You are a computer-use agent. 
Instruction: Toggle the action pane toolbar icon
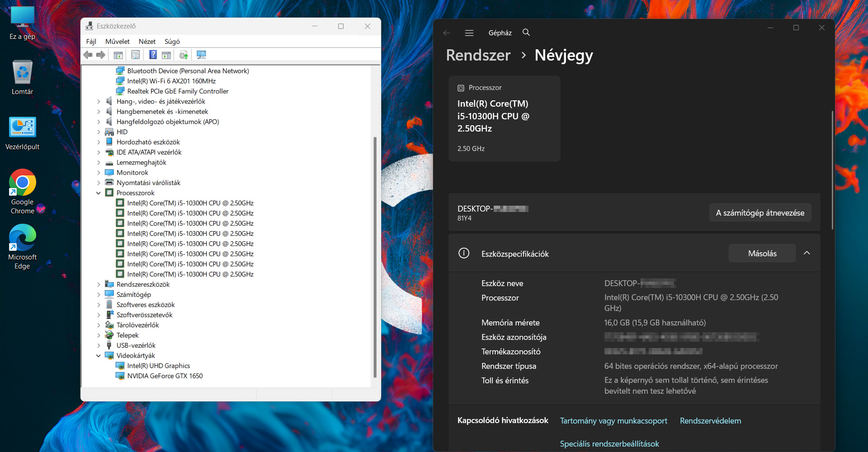[166, 55]
